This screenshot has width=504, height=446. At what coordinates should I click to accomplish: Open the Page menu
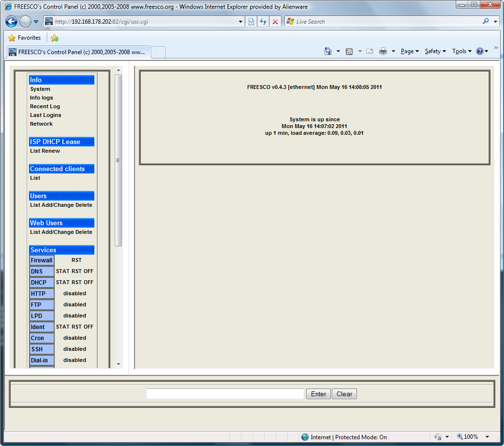point(410,51)
